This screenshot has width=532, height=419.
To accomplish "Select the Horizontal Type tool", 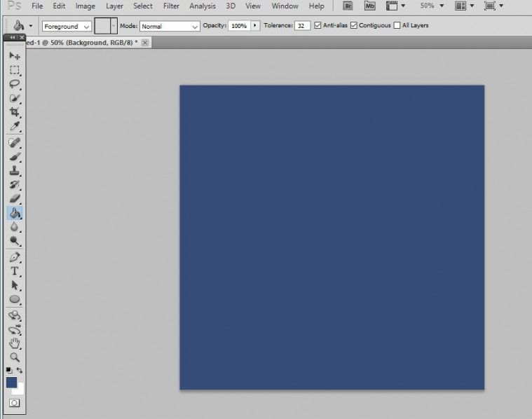I will 15,271.
